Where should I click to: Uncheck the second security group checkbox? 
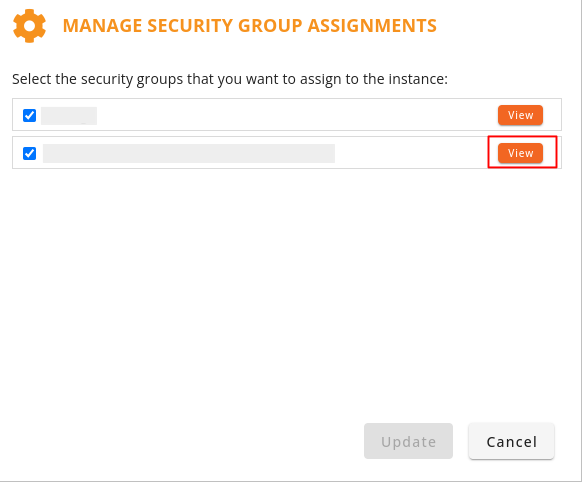(29, 153)
